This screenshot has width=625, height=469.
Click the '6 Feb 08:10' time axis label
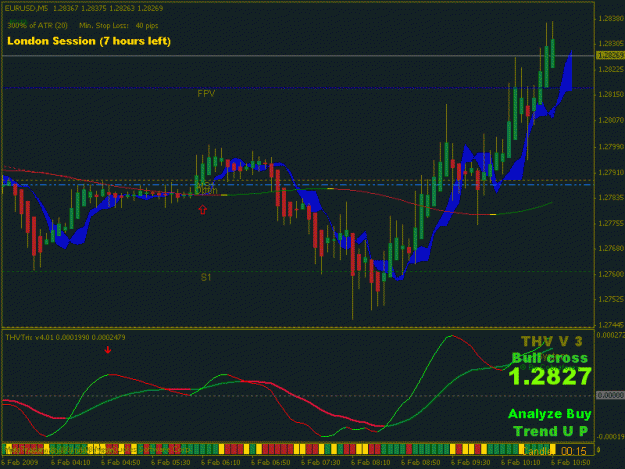(371, 463)
